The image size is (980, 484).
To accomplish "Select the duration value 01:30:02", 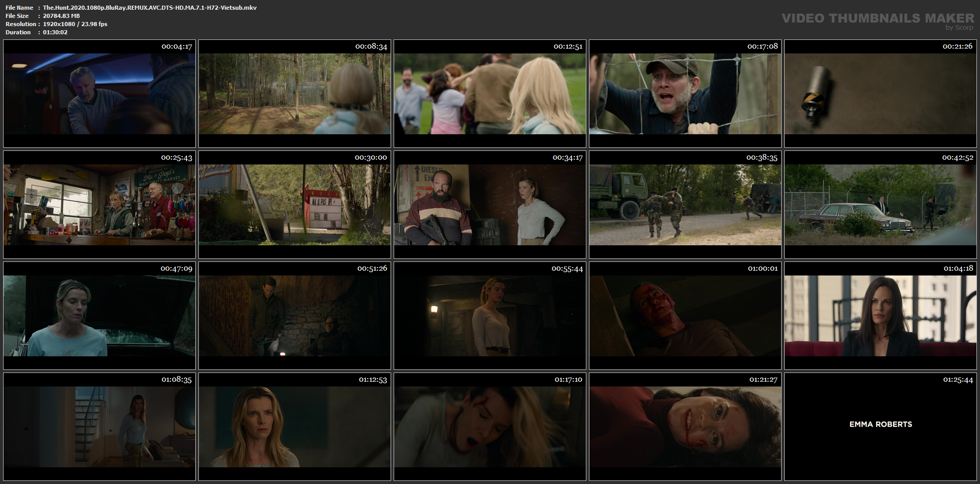I will (55, 32).
